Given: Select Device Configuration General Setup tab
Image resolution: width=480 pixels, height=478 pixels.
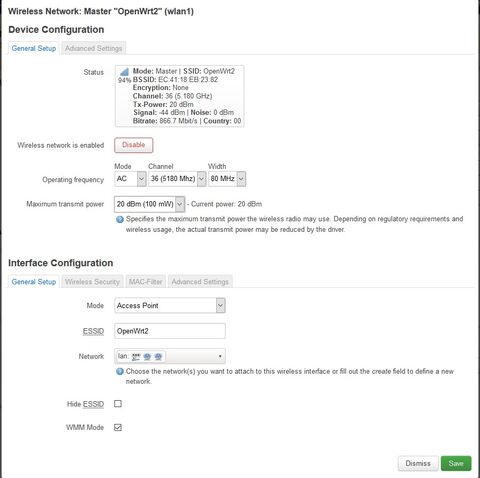Looking at the screenshot, I should tap(34, 48).
